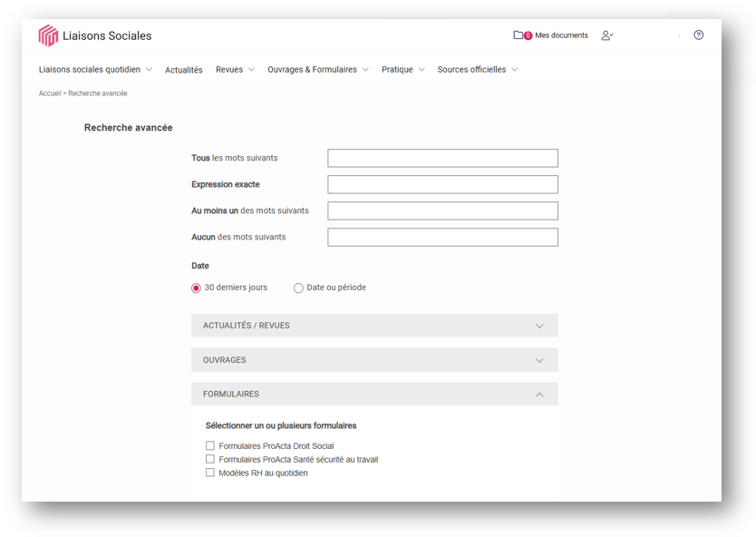Click chevron next to Pratique

coord(422,70)
